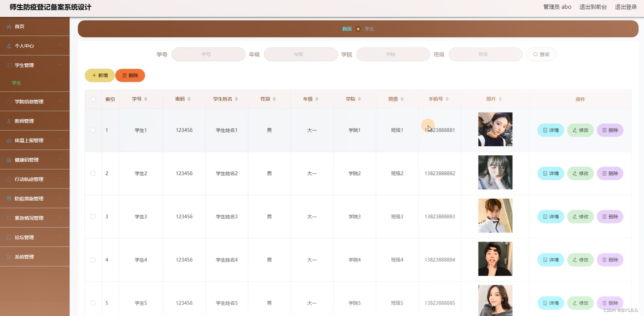Check the row checkbox for 学生3
This screenshot has height=316, width=644.
point(93,217)
